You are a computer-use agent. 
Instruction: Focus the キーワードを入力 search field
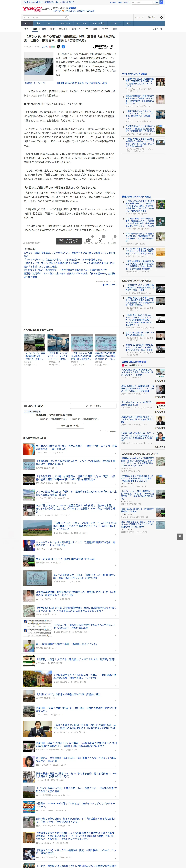pos(44,18)
